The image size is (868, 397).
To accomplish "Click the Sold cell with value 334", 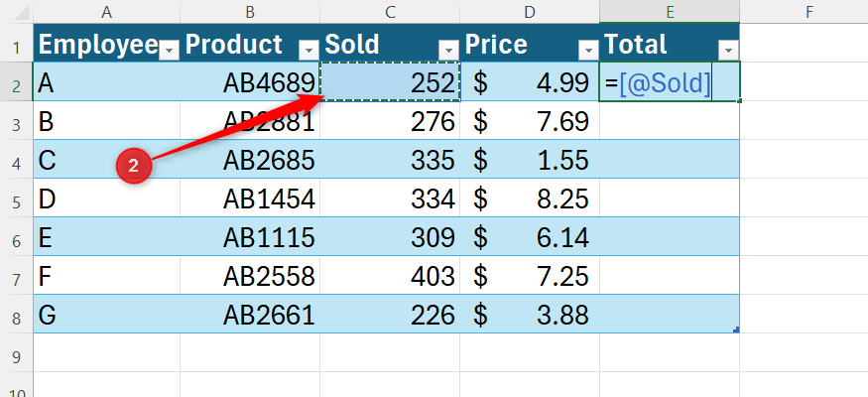I will 390,198.
